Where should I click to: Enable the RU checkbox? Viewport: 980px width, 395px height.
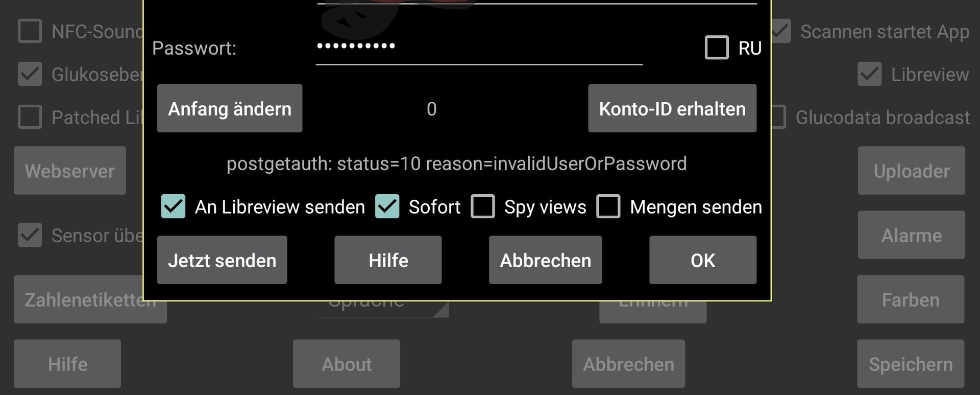point(717,48)
